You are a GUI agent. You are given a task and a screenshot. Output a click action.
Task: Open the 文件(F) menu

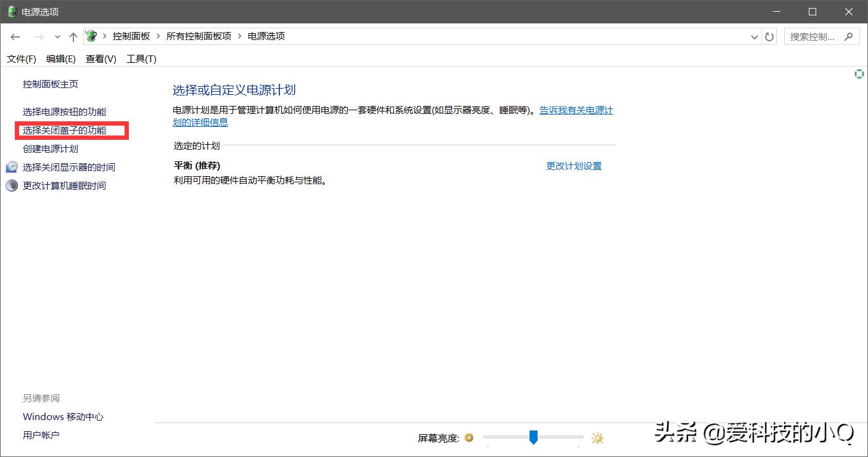[x=21, y=59]
